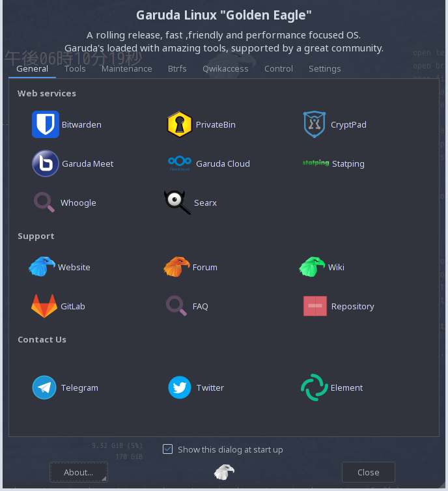This screenshot has height=491, width=448.
Task: Open the Bitwarden shield icon
Action: (46, 124)
